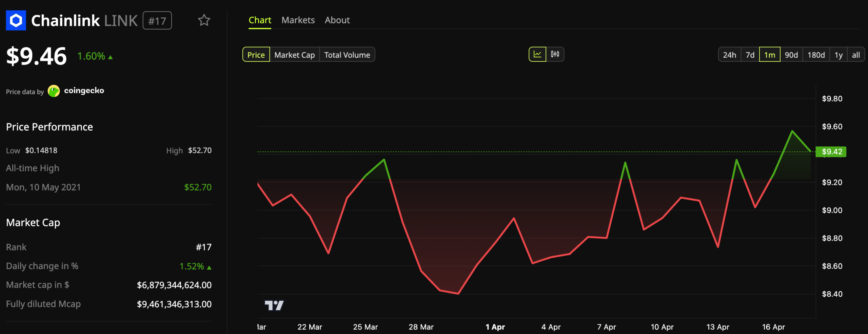
Task: Select the 1y timeframe
Action: [839, 54]
